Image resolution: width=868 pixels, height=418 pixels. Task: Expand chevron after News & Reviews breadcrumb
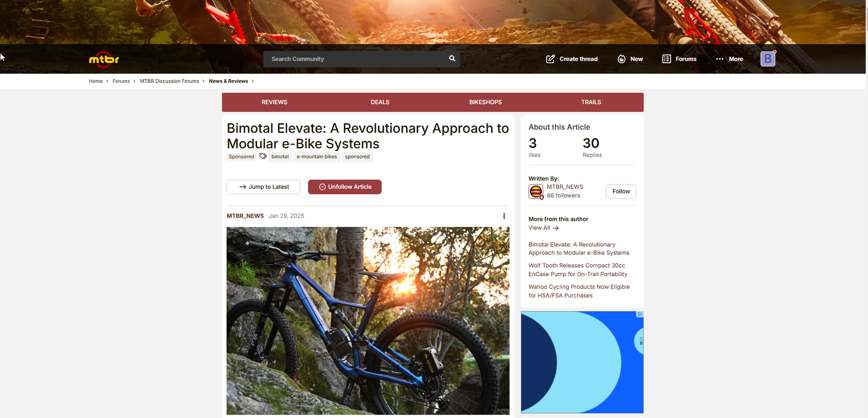252,81
